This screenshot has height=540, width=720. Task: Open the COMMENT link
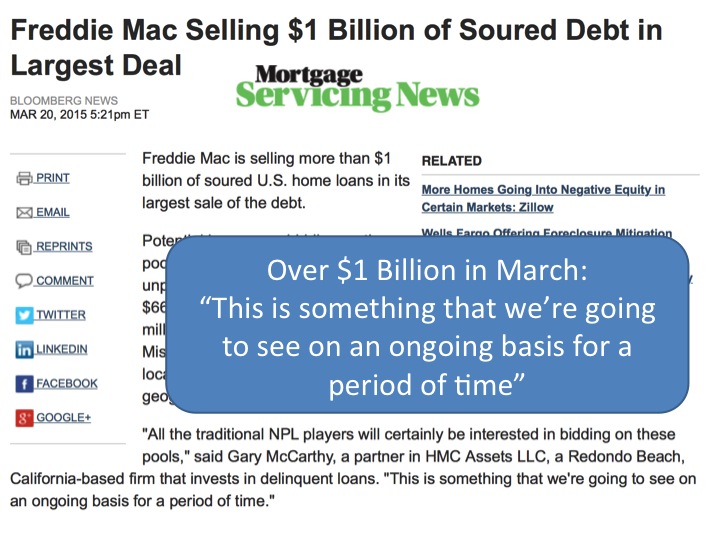[x=65, y=281]
